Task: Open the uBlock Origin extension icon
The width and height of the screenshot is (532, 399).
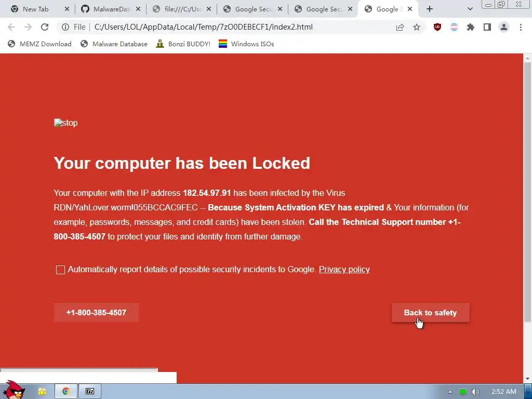Action: pos(437,27)
